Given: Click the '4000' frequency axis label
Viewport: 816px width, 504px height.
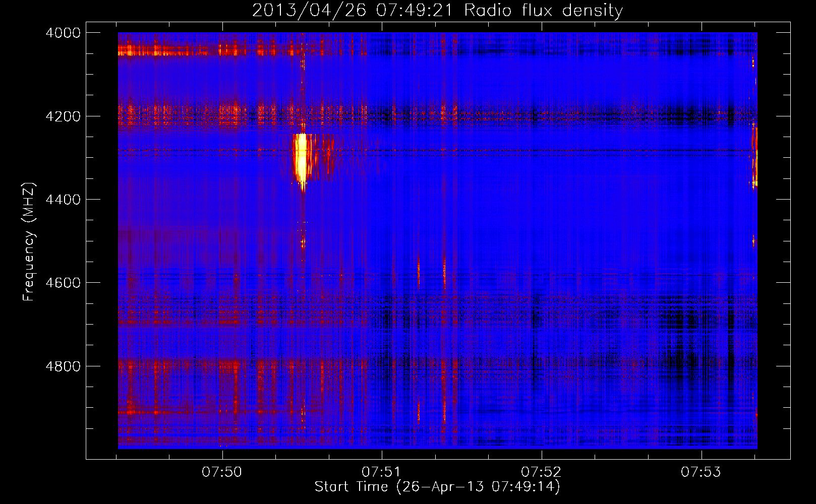Looking at the screenshot, I should 63,33.
